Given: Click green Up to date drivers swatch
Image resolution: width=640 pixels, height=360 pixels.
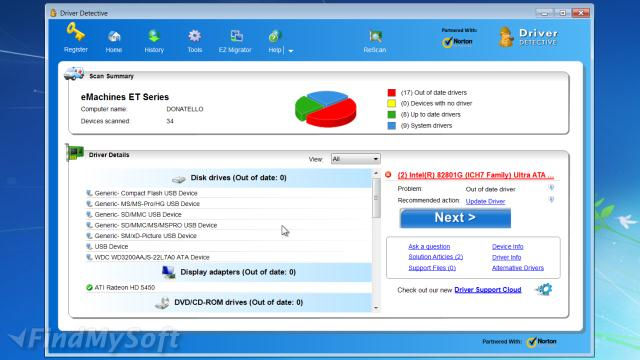Looking at the screenshot, I should point(391,115).
